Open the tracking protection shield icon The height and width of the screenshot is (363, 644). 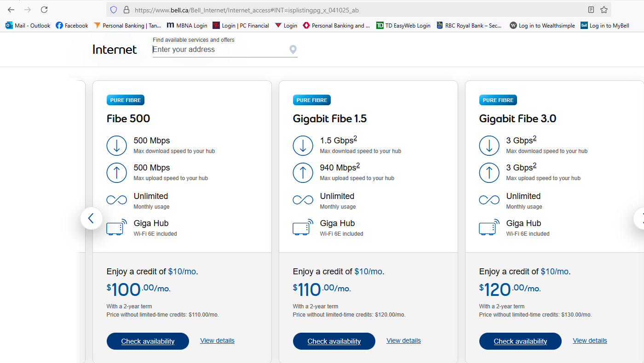(x=114, y=10)
